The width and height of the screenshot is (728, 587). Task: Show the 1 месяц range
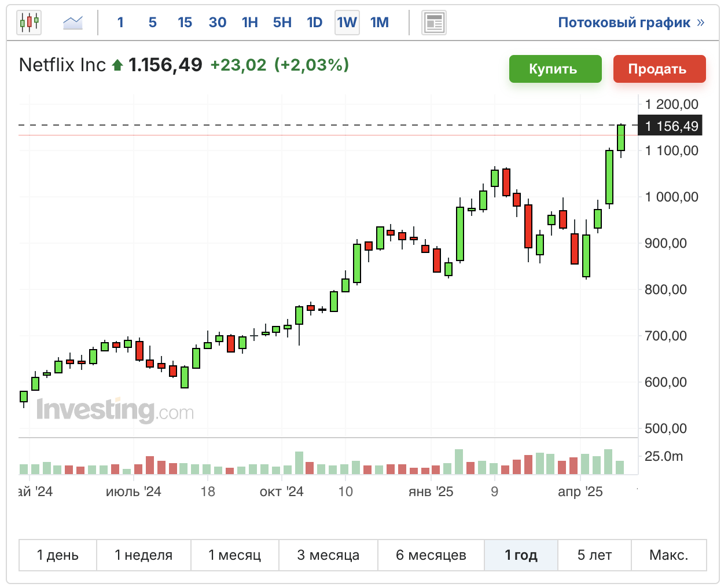point(235,555)
